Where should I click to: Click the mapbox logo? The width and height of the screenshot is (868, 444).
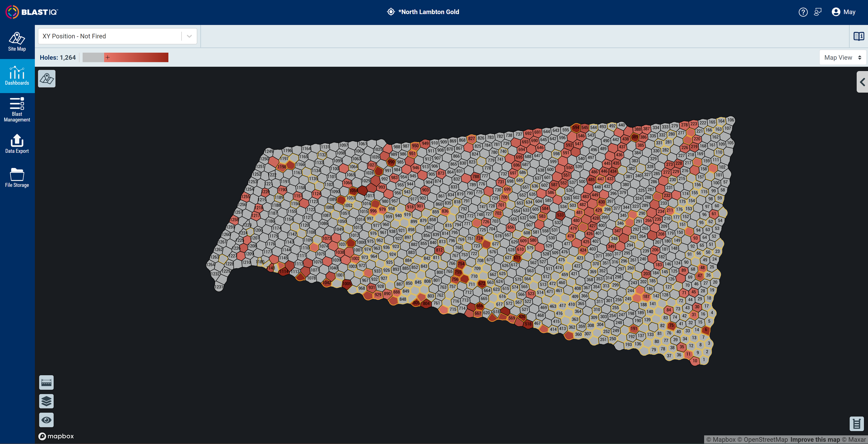pos(56,436)
